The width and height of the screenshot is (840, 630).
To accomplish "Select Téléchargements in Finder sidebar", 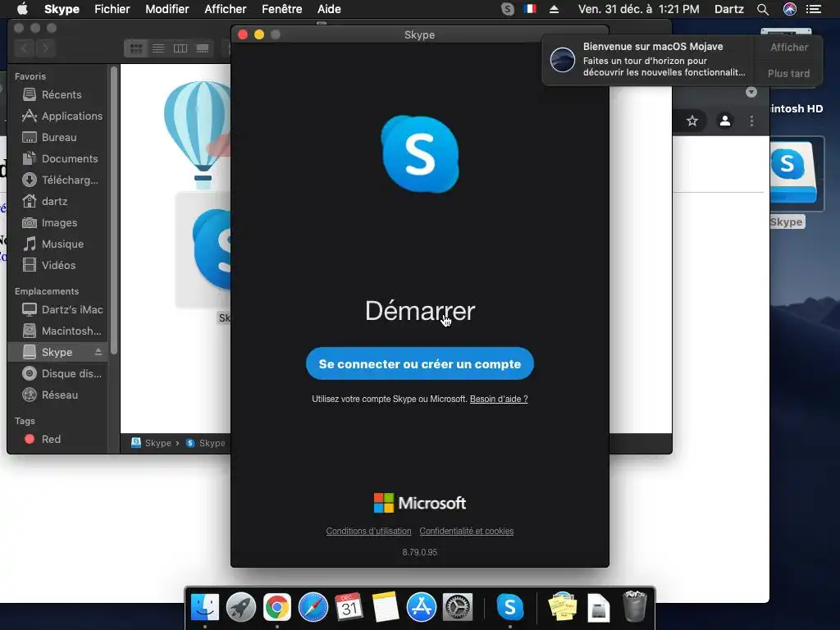I will [x=57, y=180].
